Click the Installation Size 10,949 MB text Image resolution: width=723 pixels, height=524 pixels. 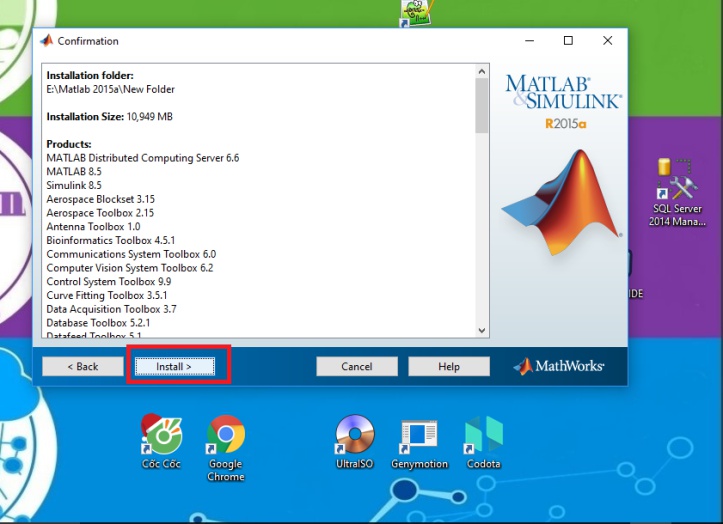tap(109, 116)
